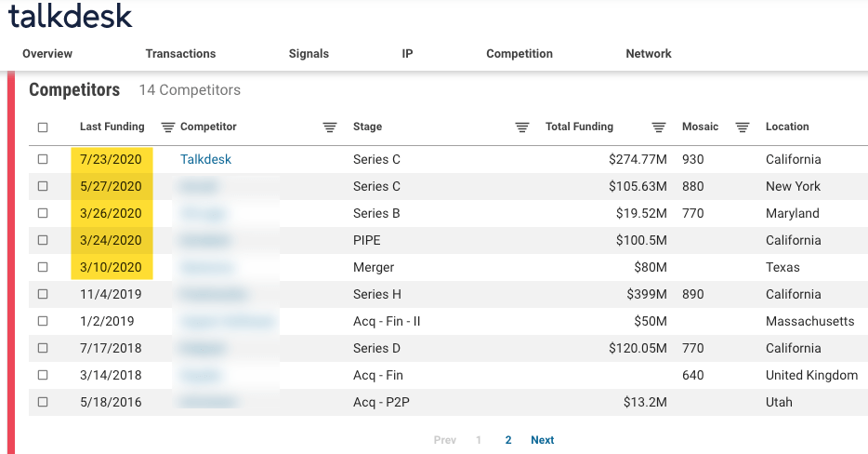Open the Network tab
The height and width of the screenshot is (454, 868).
tap(649, 54)
